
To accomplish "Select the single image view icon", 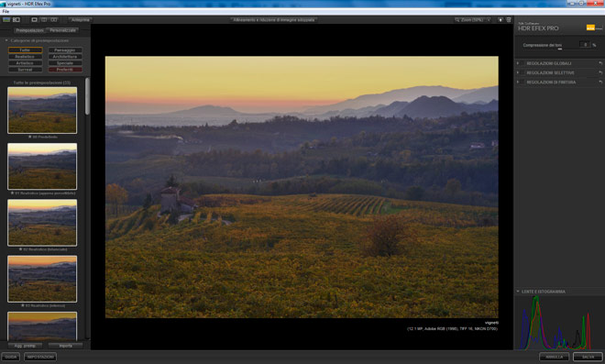I will coord(34,19).
